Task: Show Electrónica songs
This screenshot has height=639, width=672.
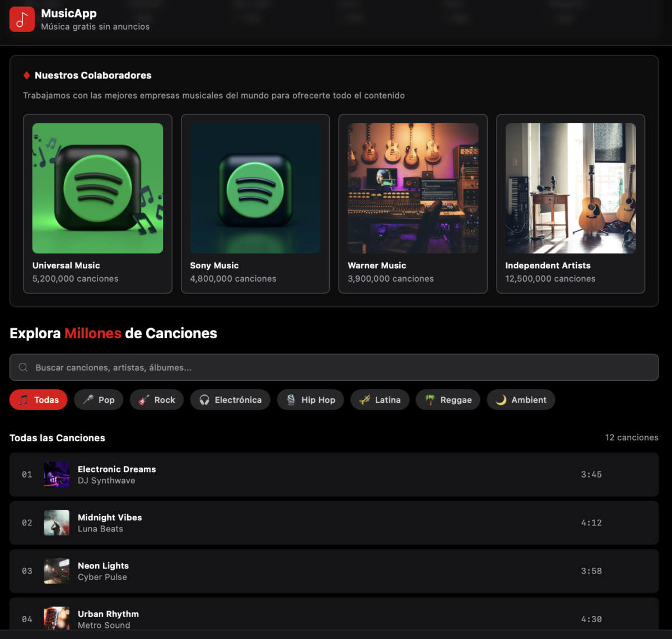Action: 230,400
